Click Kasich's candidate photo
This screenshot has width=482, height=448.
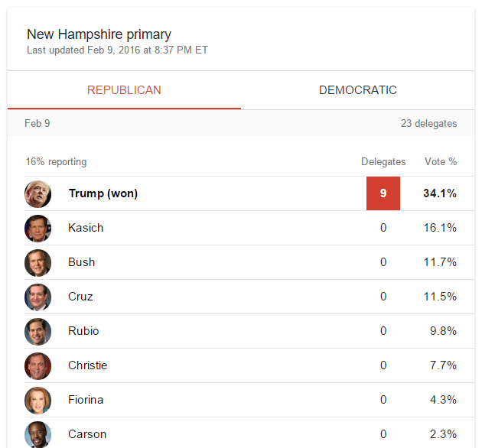pyautogui.click(x=38, y=228)
